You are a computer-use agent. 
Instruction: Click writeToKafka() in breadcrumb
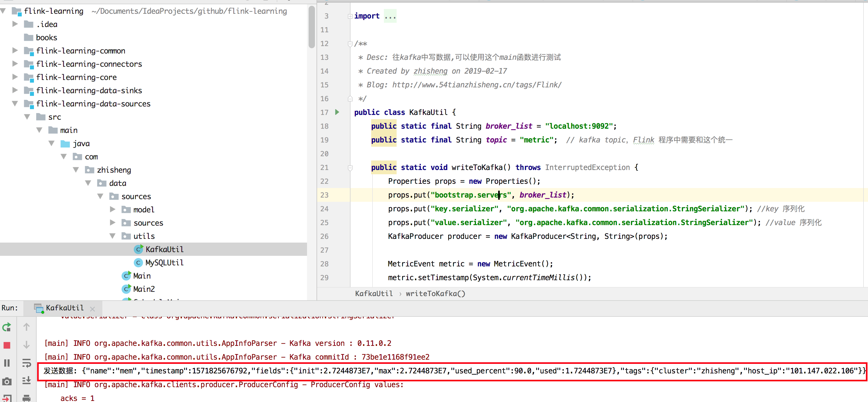click(435, 294)
